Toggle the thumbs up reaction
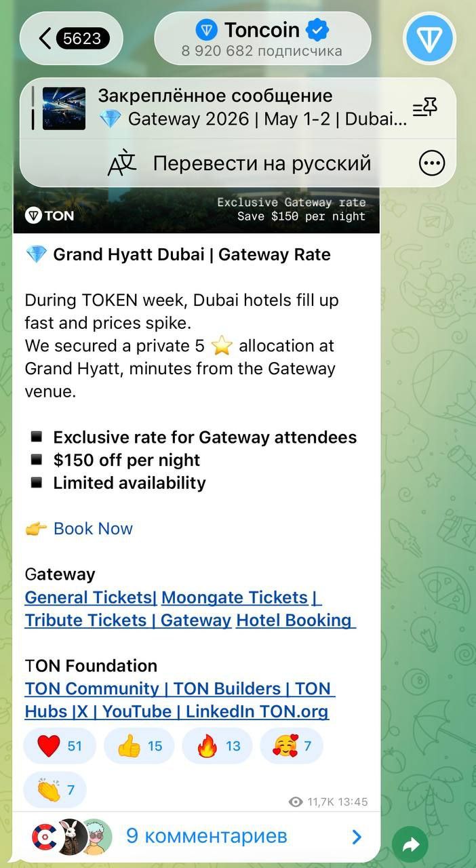 pos(139,746)
